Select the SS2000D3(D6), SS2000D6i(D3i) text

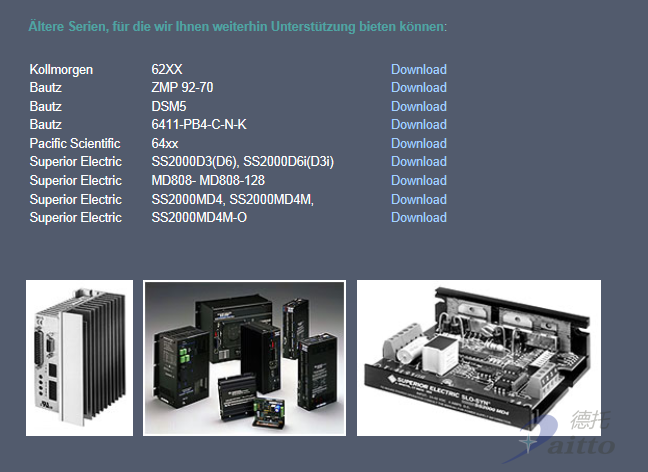[243, 162]
